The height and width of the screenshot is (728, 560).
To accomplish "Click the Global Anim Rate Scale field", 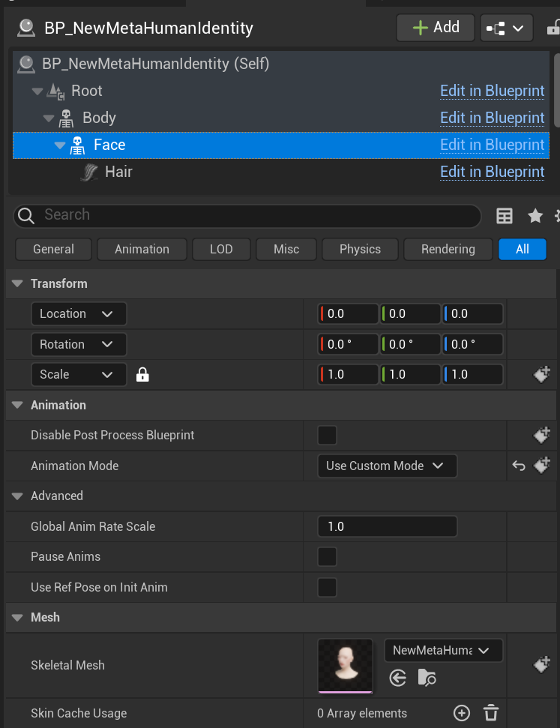I will coord(388,526).
